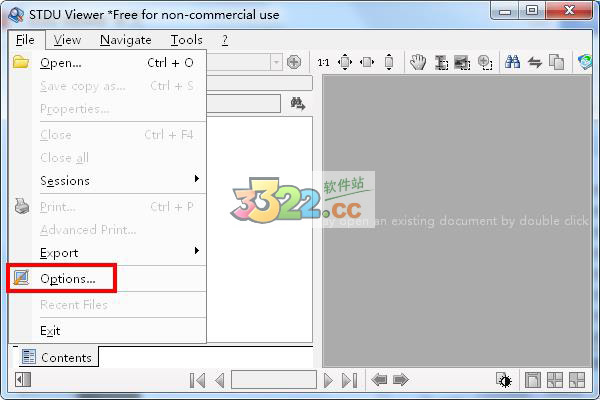Image resolution: width=600 pixels, height=400 pixels.
Task: Open the Tools menu
Action: 186,40
